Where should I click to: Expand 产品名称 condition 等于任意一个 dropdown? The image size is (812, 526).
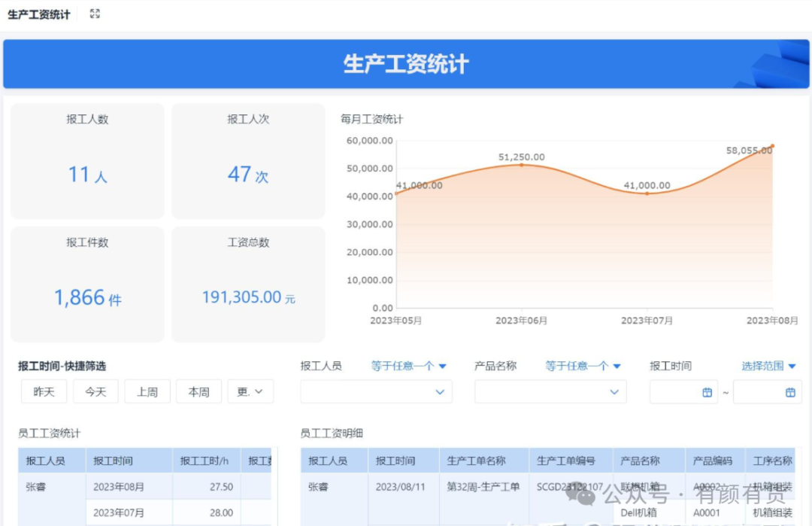click(x=583, y=366)
